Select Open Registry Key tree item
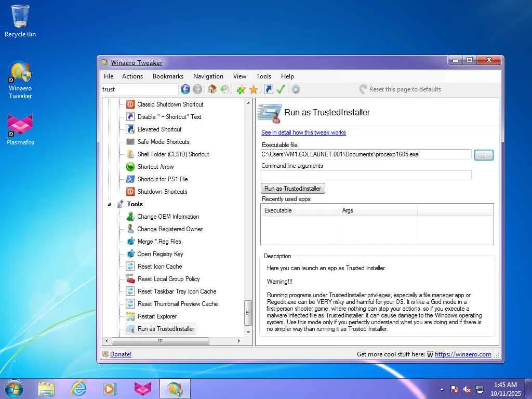The height and width of the screenshot is (399, 532). [x=160, y=254]
